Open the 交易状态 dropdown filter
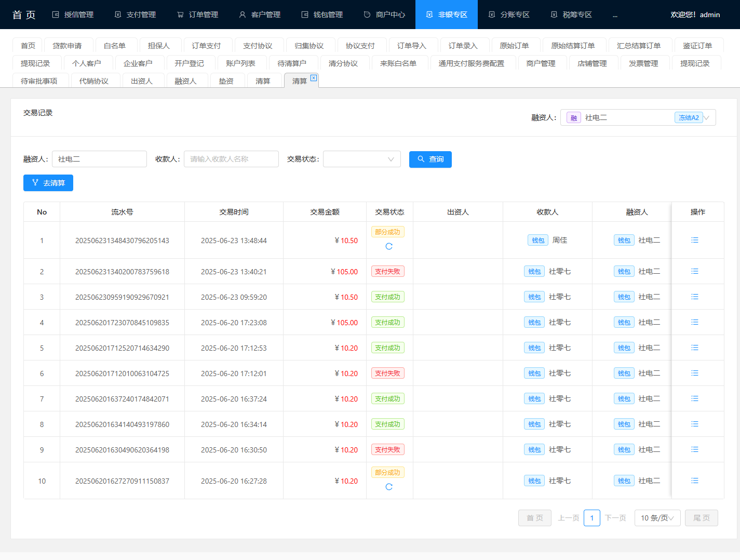This screenshot has height=560, width=740. click(x=362, y=159)
